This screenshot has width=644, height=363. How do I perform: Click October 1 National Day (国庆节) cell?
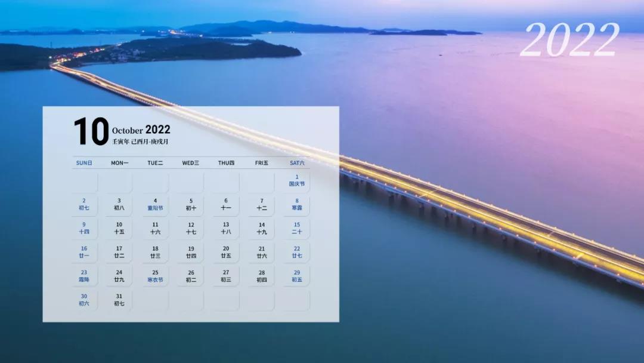(296, 180)
